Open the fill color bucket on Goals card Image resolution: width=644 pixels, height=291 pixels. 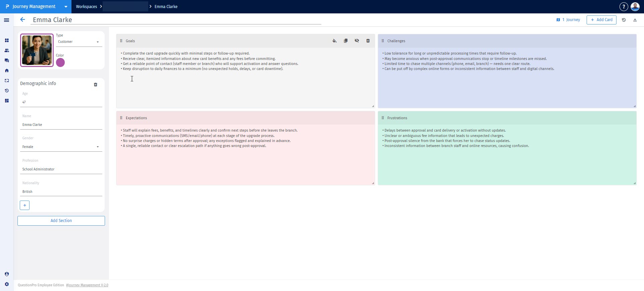click(334, 41)
